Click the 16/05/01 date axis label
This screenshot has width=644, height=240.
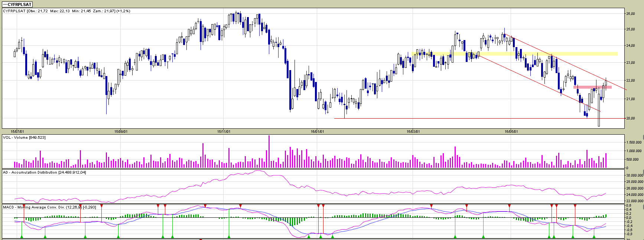511,131
